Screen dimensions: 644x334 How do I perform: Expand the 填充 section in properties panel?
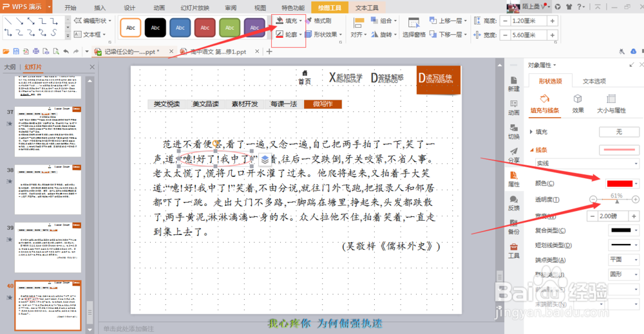click(531, 132)
